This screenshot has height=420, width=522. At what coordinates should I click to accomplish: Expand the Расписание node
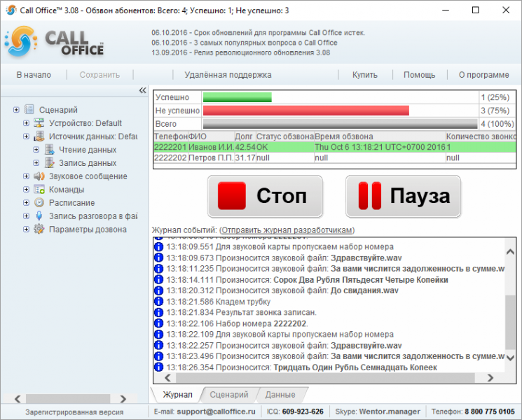(x=26, y=202)
